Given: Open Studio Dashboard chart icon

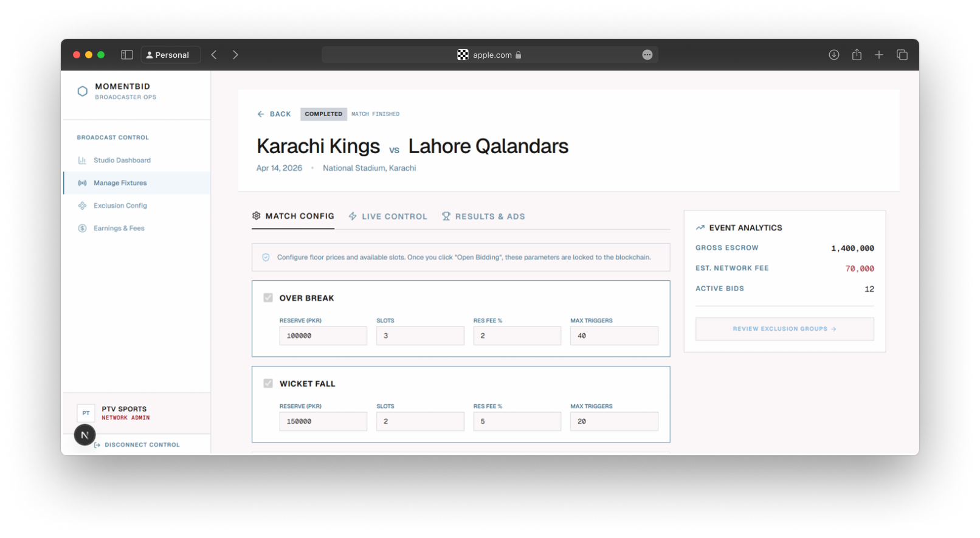Looking at the screenshot, I should (x=82, y=160).
